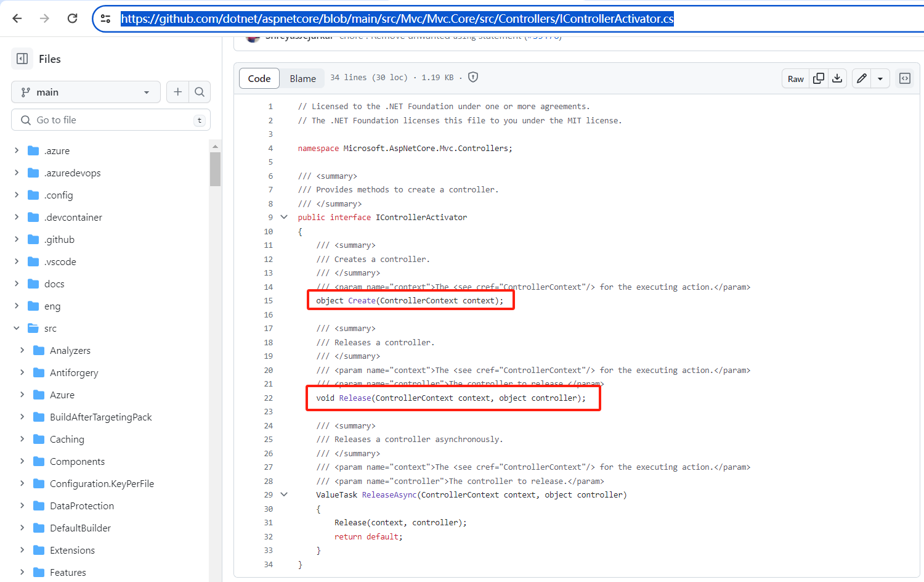924x582 pixels.
Task: Switch to the Code tab
Action: (259, 78)
